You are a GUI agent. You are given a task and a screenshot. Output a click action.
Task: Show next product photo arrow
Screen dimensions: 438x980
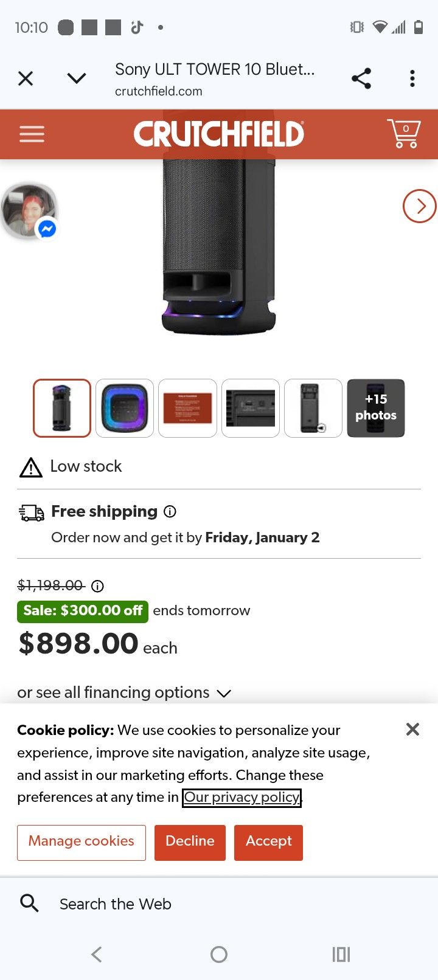[x=419, y=206]
